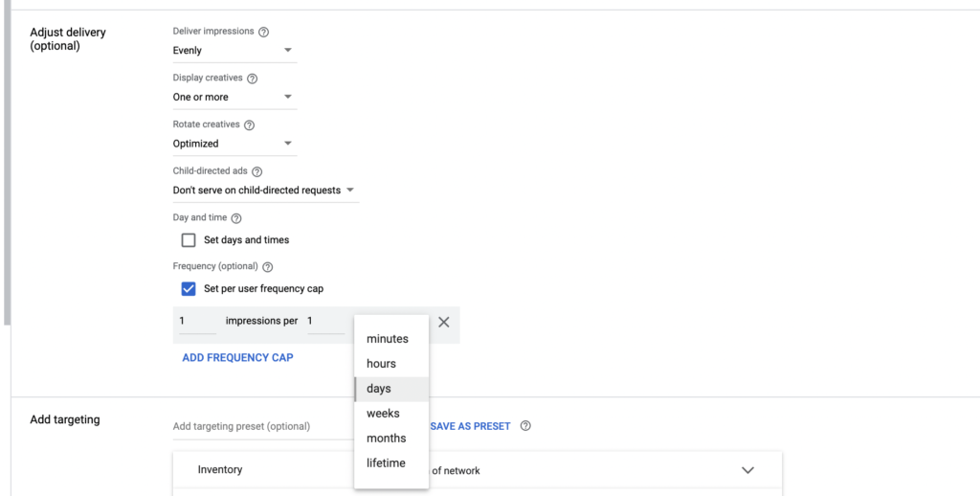Select minutes from the time unit menu
This screenshot has width=980, height=496.
pos(388,339)
